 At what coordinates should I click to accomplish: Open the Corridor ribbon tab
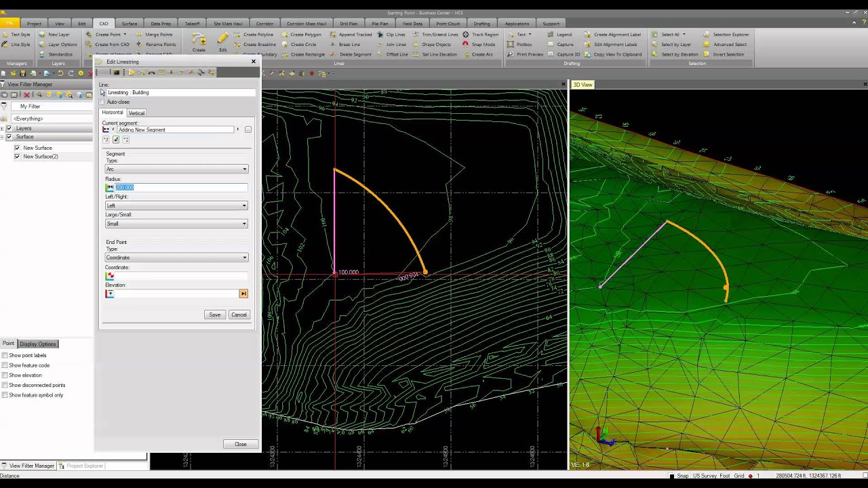[264, 24]
